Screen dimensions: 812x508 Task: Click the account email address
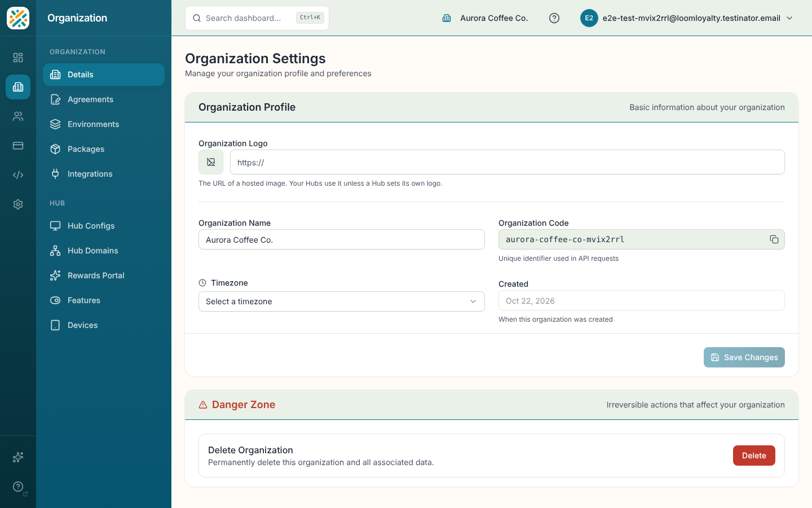pos(691,18)
